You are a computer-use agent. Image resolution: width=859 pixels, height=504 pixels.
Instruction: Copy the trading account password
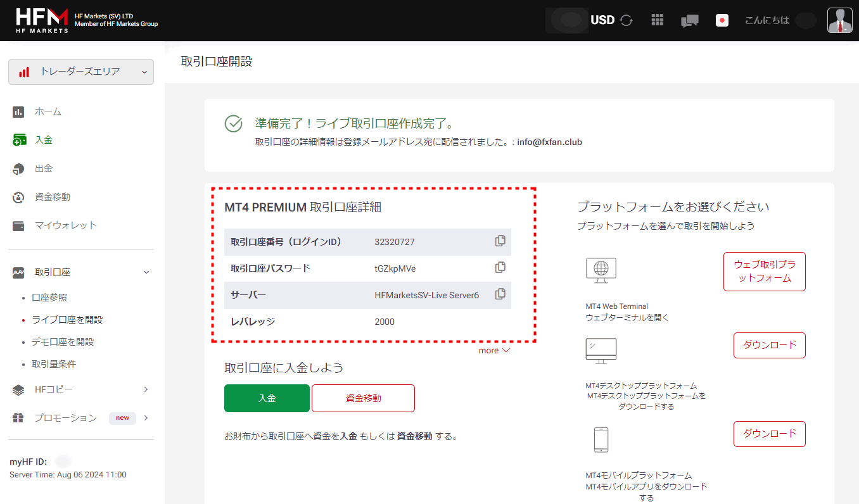[500, 267]
